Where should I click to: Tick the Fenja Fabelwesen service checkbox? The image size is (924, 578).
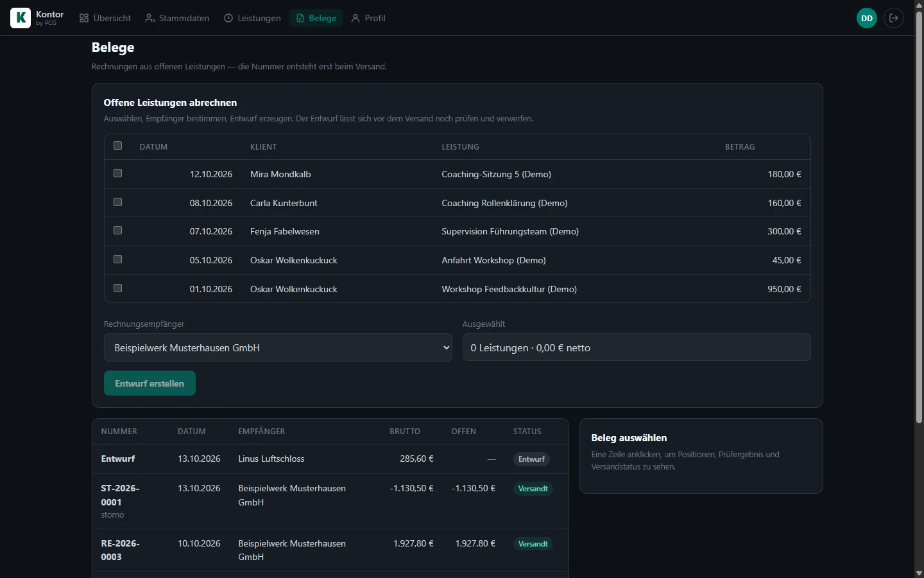pos(117,231)
